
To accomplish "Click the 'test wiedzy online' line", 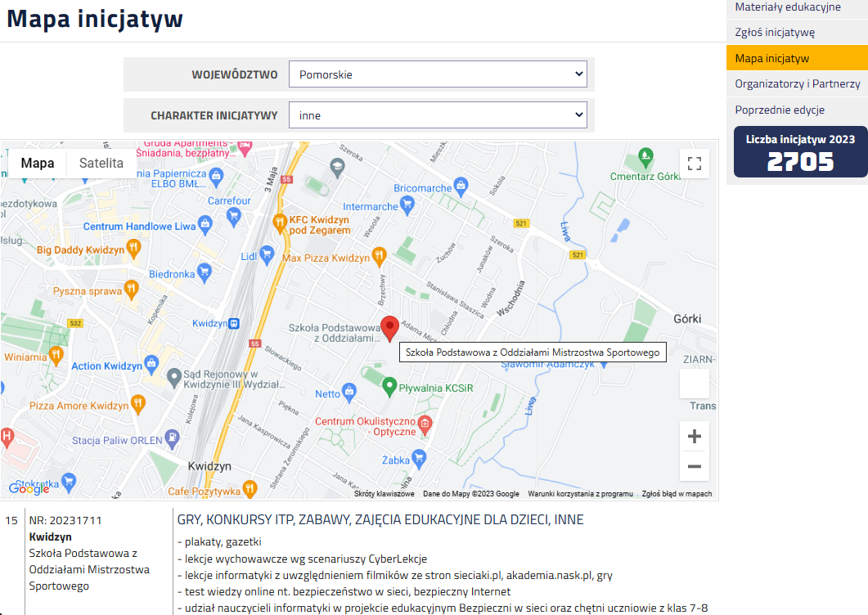I will 344,592.
